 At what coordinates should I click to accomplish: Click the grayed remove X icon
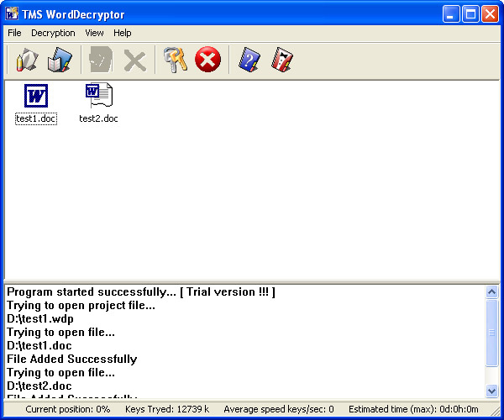coord(135,60)
